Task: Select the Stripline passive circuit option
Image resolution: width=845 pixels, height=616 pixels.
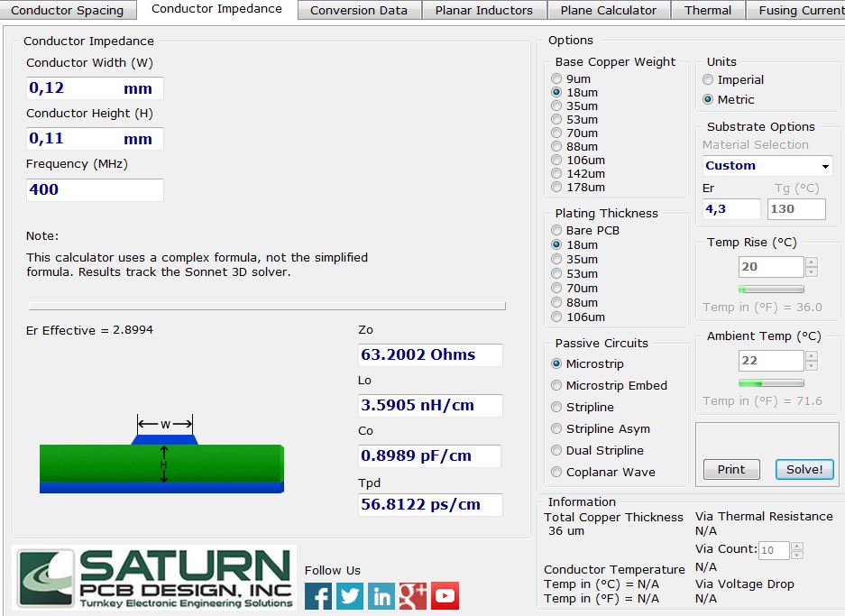Action: (x=556, y=408)
